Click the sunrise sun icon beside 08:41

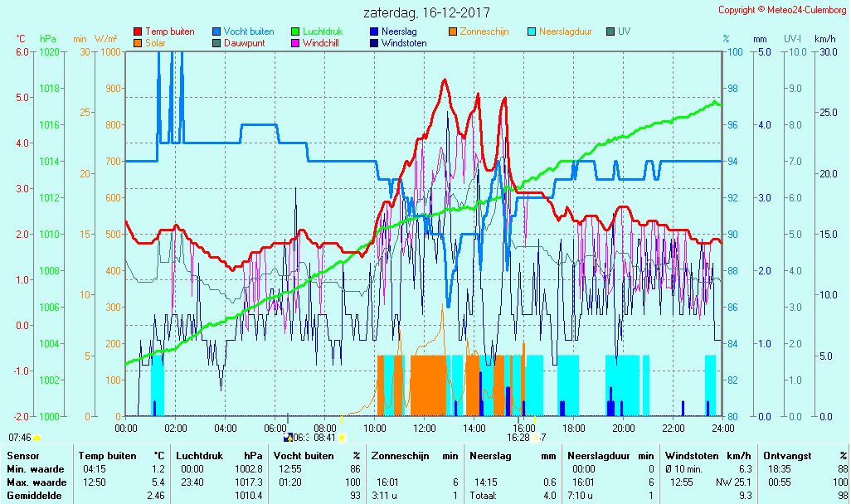tap(342, 437)
